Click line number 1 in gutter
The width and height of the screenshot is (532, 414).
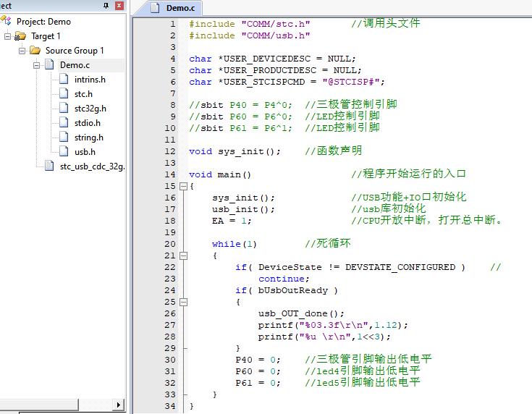tap(173, 24)
